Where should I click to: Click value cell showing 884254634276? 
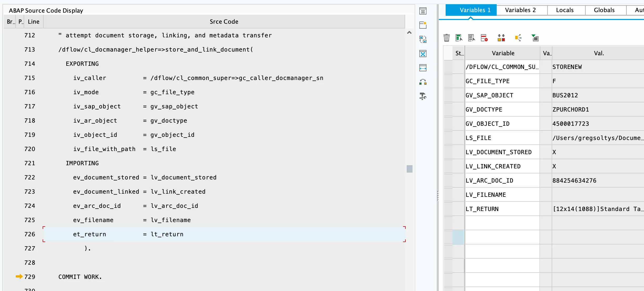coord(598,180)
